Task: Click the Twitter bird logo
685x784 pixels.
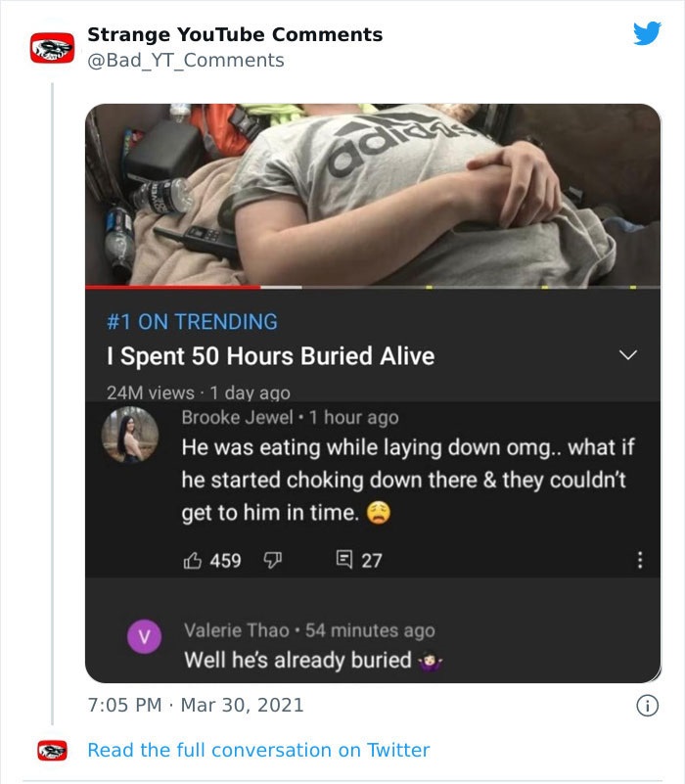Action: [x=647, y=34]
